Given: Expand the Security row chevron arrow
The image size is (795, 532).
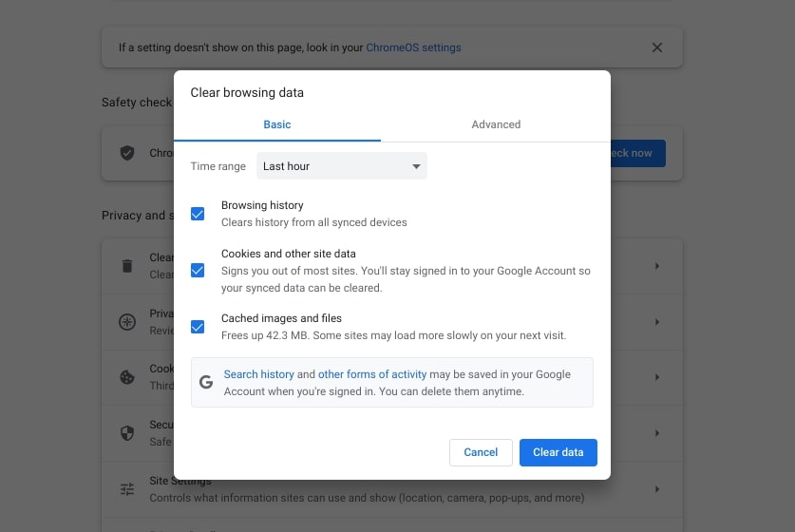Looking at the screenshot, I should pos(656,433).
